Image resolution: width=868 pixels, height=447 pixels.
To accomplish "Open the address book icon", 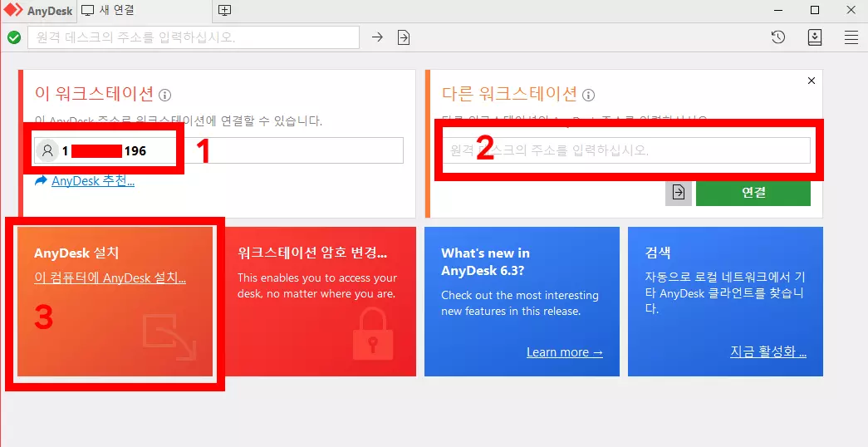I will point(814,37).
